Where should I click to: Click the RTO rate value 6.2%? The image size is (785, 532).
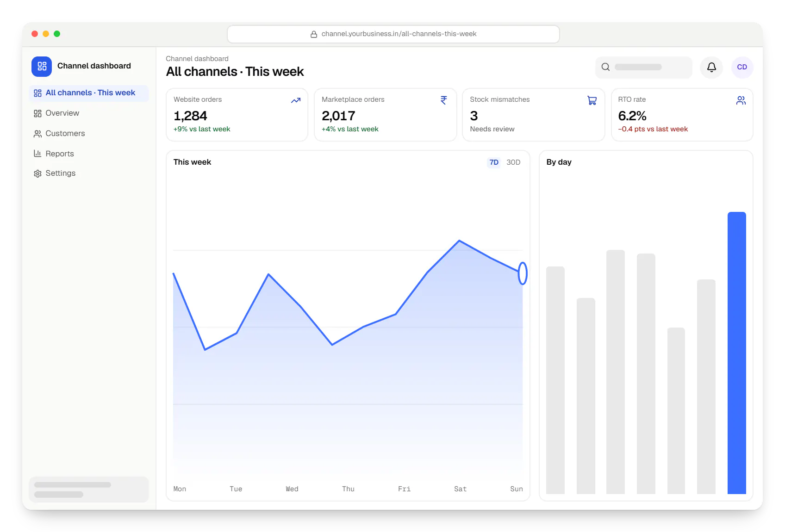(x=632, y=116)
